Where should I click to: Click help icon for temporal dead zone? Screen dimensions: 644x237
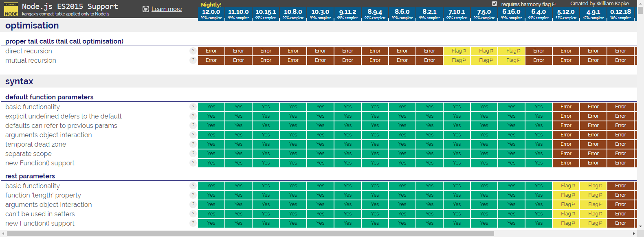coord(193,144)
